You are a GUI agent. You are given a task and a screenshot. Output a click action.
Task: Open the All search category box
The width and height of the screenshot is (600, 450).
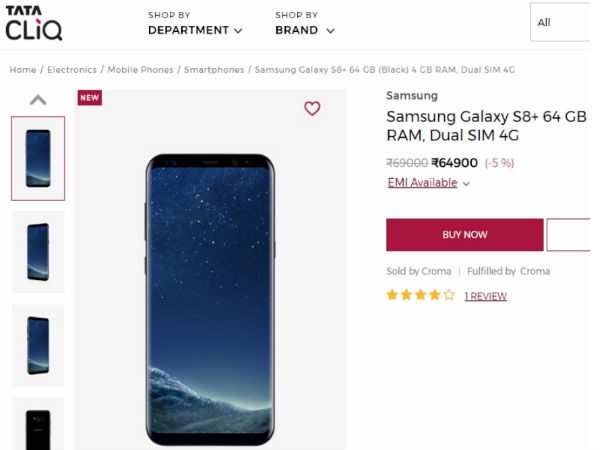click(560, 22)
